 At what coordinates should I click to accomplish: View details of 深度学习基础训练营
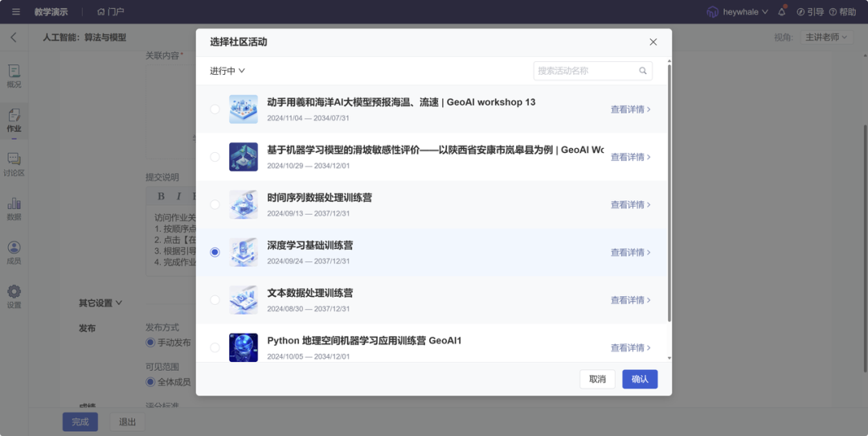(631, 252)
